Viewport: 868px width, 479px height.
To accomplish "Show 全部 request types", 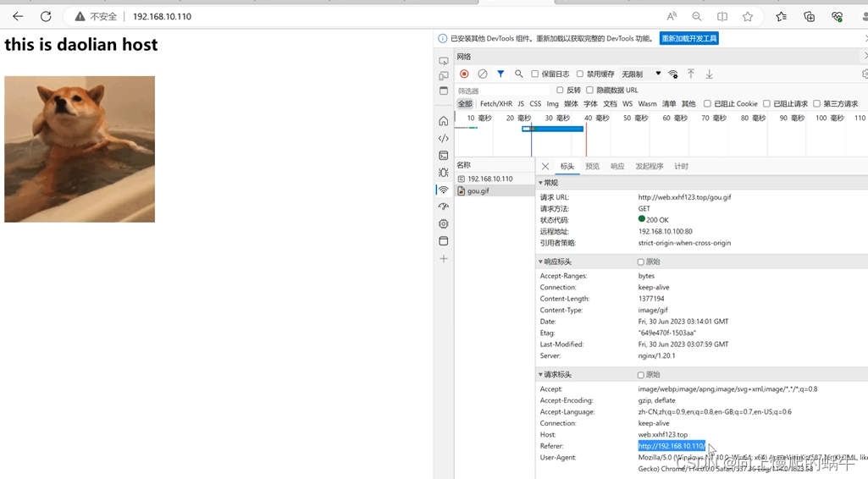I will pos(465,103).
